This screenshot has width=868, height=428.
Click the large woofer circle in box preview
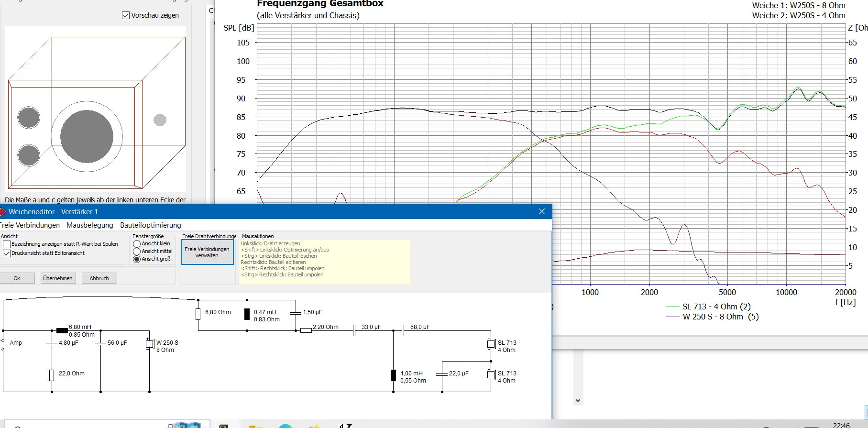87,137
